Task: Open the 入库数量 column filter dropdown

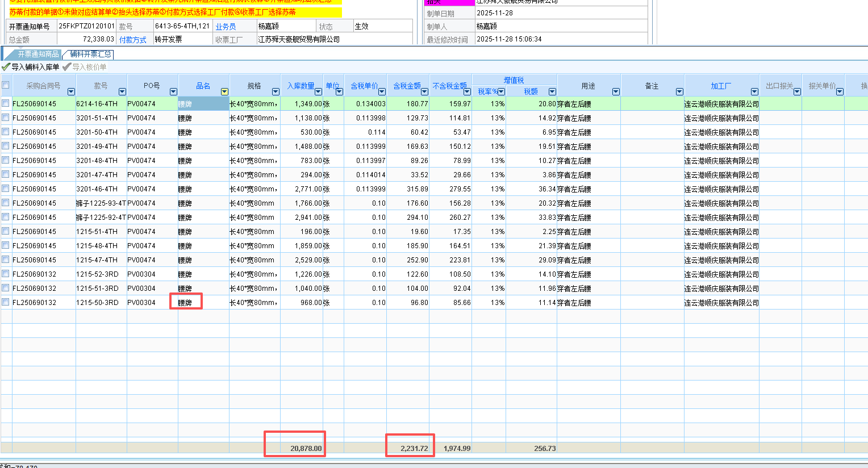Action: 318,92
